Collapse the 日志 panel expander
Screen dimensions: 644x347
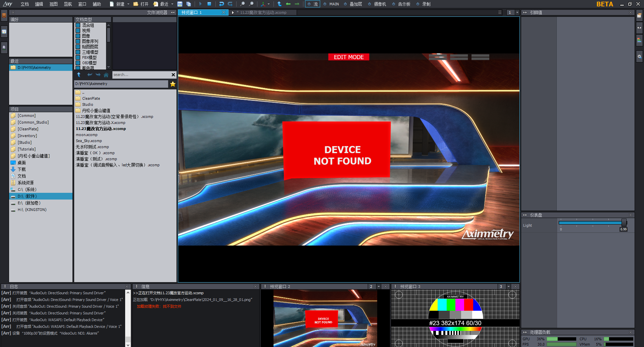click(x=5, y=287)
